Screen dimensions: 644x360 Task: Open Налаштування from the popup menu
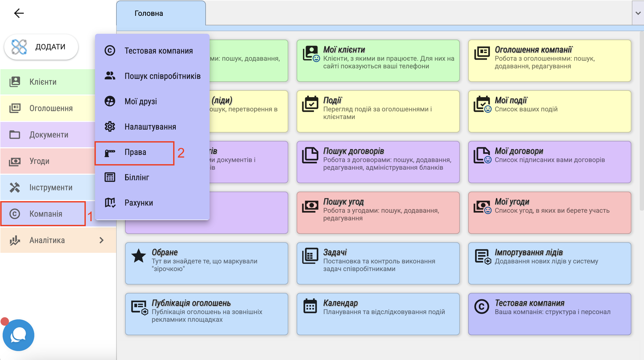(x=152, y=127)
